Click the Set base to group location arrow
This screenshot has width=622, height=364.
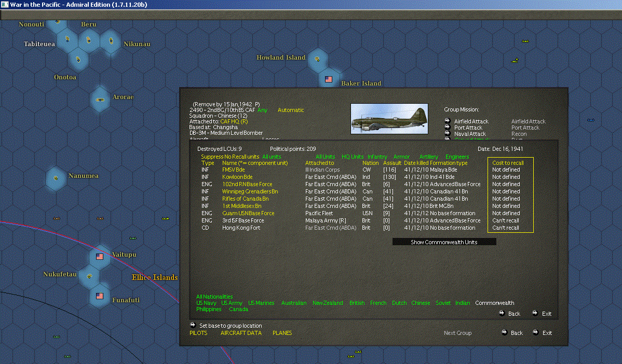pyautogui.click(x=193, y=325)
